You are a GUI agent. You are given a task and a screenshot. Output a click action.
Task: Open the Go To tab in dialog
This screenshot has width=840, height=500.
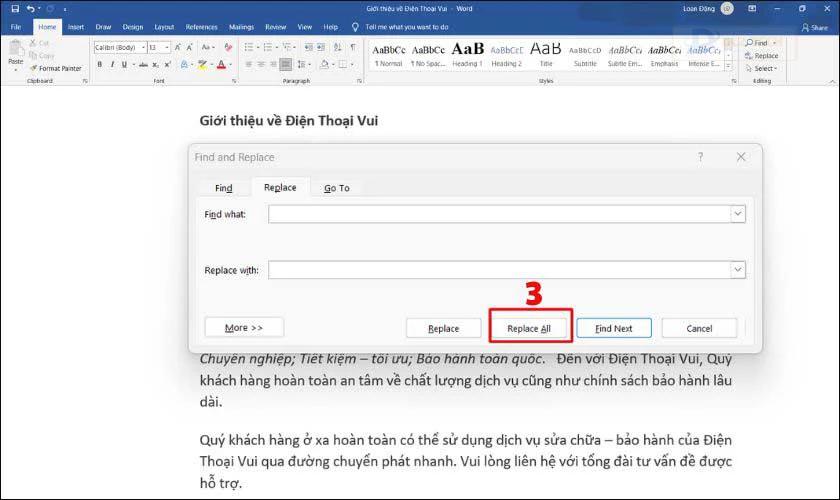tap(336, 188)
